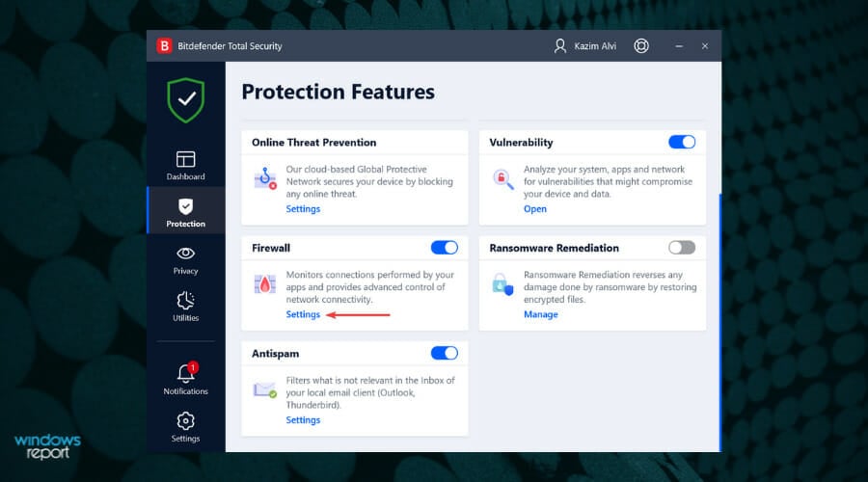Screen dimensions: 868x482
Task: Open the Privacy section
Action: tap(185, 260)
